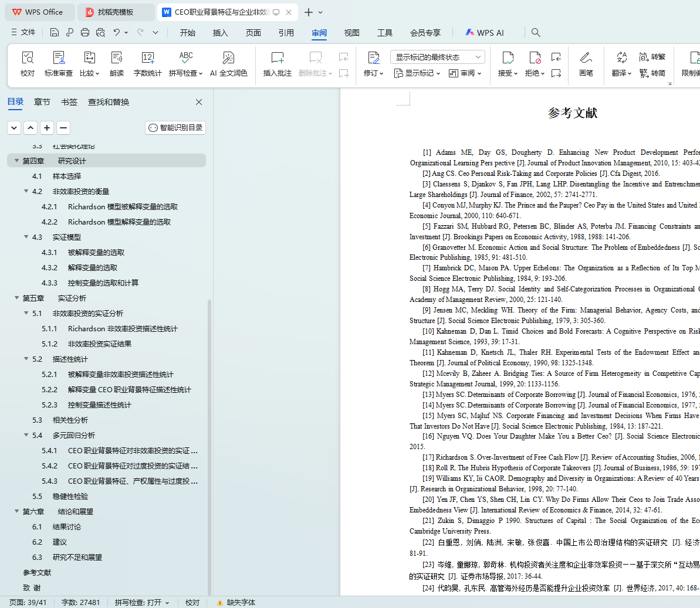This screenshot has height=608, width=700.
Task: Close the navigation pane with X
Action: [199, 102]
